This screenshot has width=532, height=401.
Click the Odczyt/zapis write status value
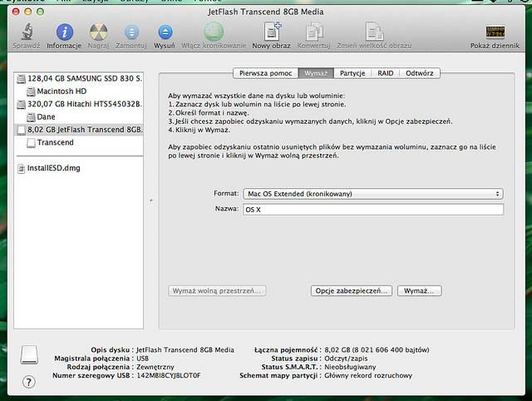coord(346,359)
